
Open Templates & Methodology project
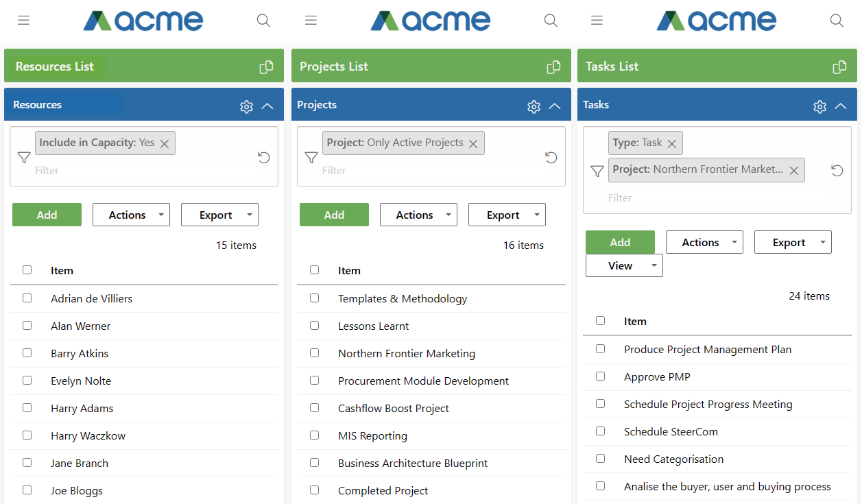403,298
